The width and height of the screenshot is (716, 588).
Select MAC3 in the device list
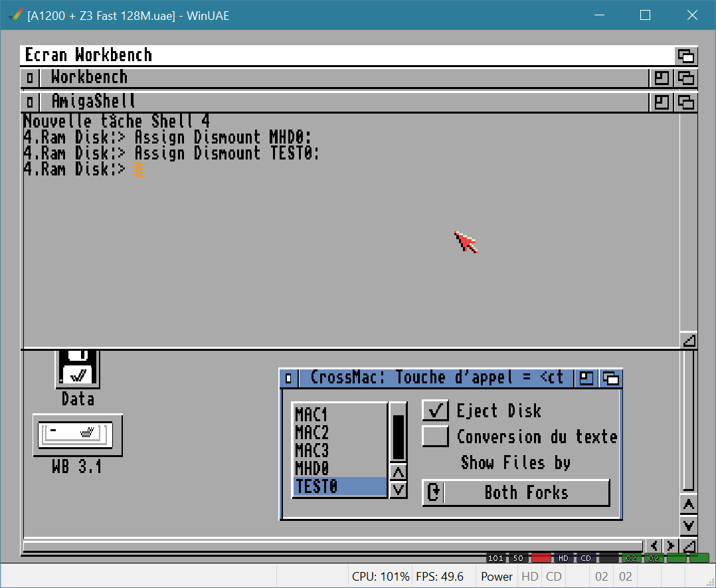tap(339, 450)
